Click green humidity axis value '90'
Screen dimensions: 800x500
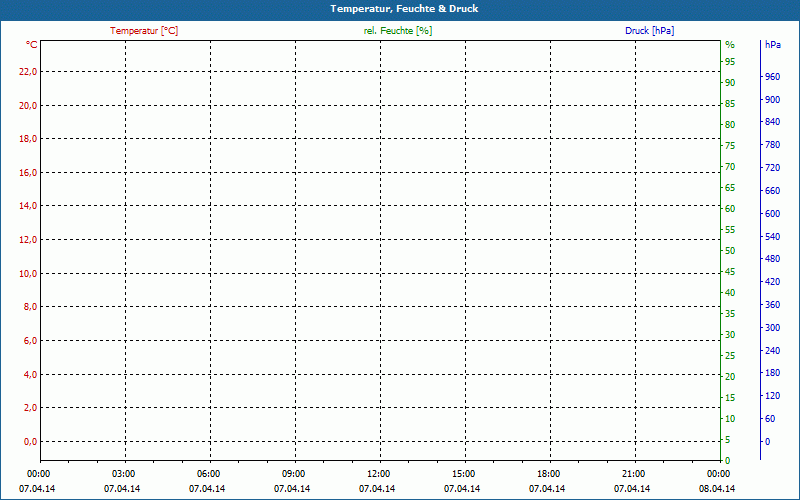[x=730, y=83]
